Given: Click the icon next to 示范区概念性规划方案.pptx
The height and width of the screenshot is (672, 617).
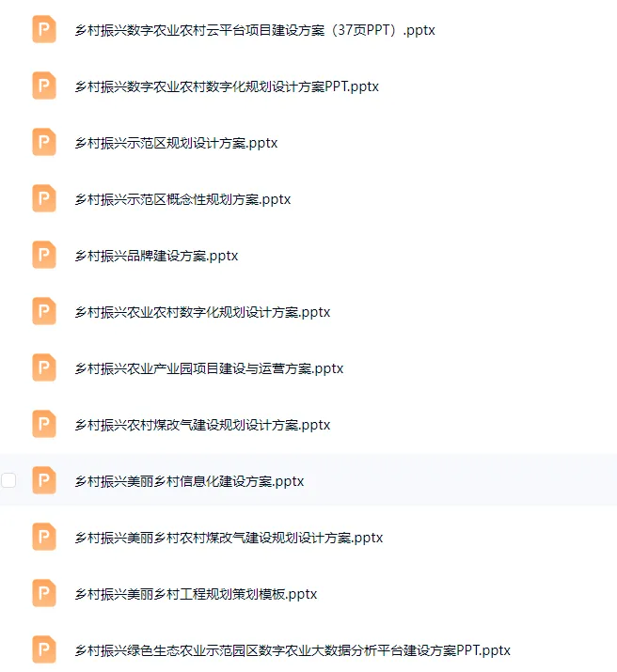Looking at the screenshot, I should 44,198.
